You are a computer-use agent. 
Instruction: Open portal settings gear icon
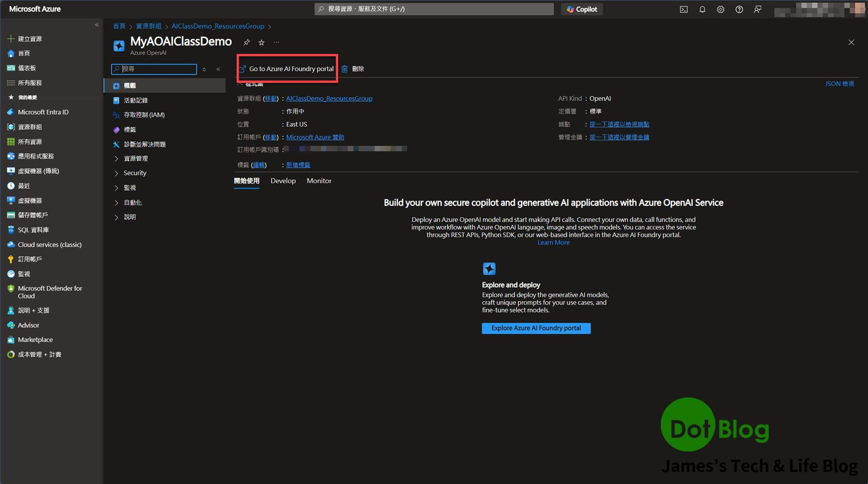(x=721, y=9)
